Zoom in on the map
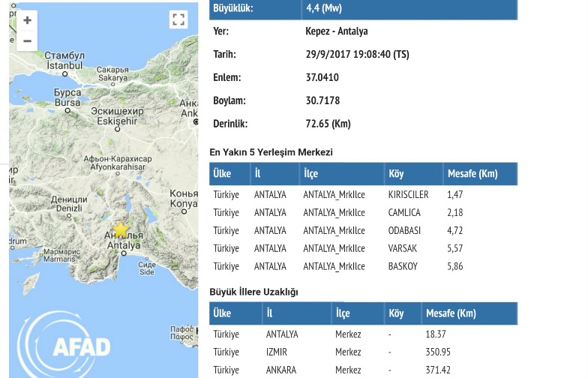588x378 pixels. coord(27,21)
